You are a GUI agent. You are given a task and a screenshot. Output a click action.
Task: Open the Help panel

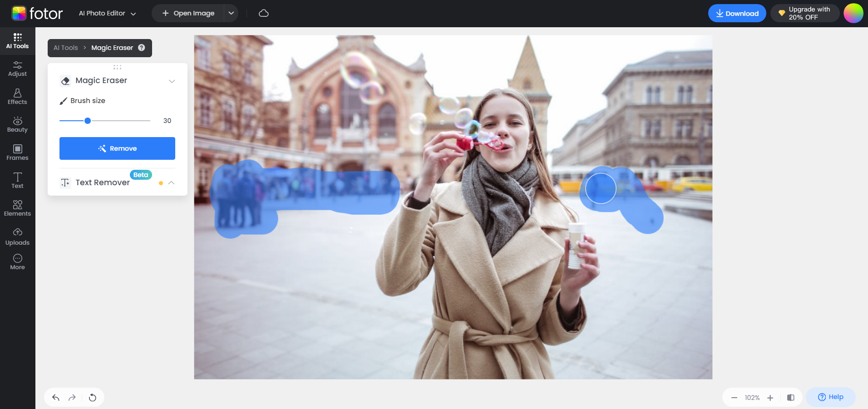coord(830,397)
